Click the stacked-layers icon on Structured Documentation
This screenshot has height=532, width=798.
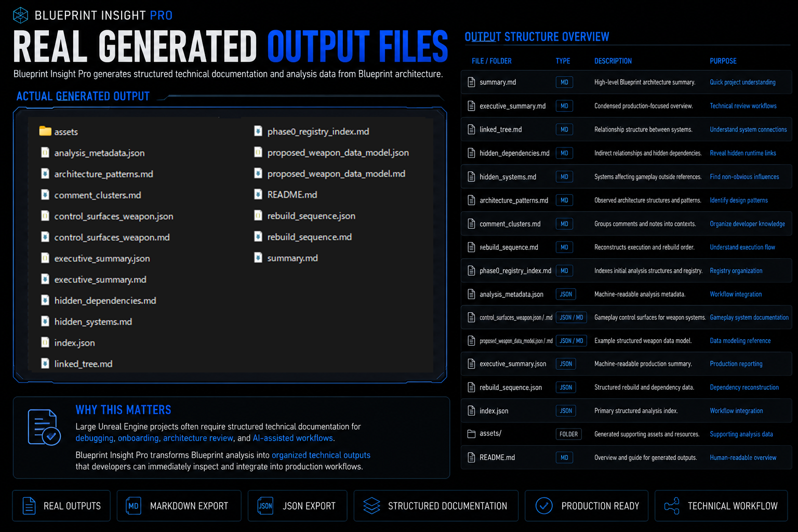pyautogui.click(x=372, y=506)
